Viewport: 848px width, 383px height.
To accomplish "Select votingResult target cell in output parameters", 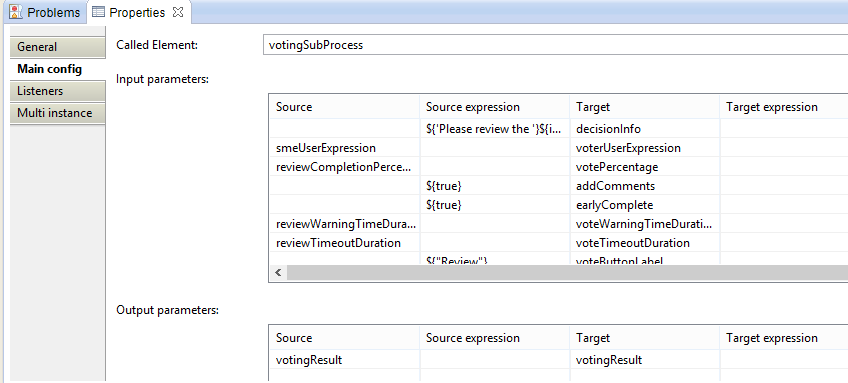I will coord(644,360).
